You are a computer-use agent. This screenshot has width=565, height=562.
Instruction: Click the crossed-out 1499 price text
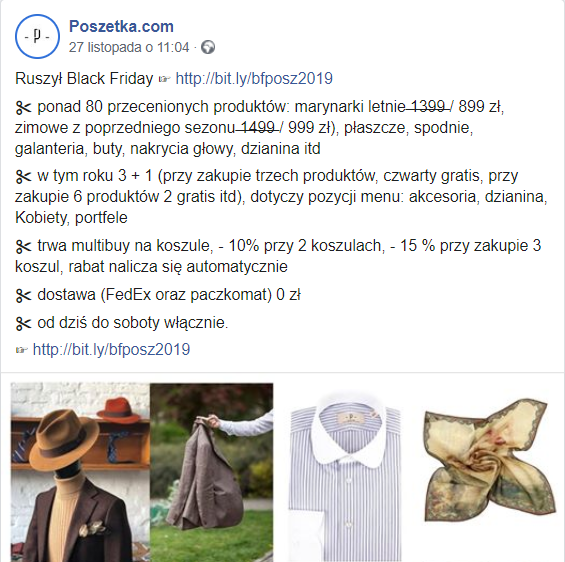[x=257, y=127]
